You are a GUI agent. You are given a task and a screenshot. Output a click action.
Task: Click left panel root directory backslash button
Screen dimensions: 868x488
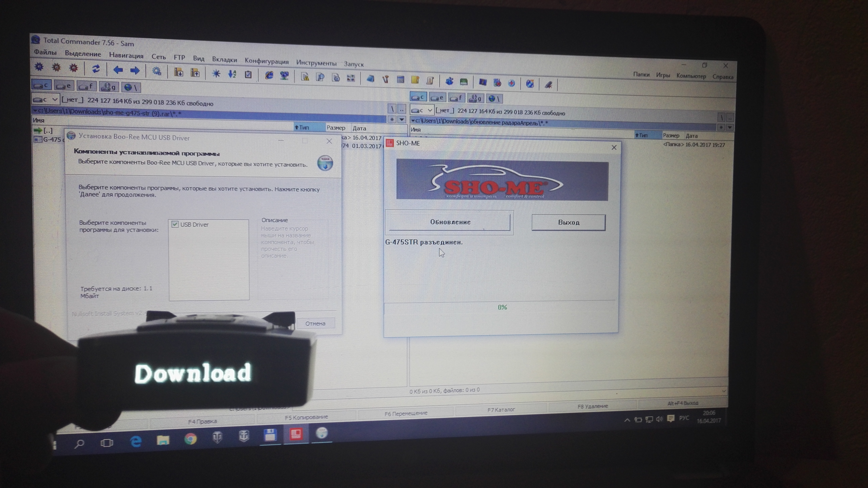click(x=392, y=109)
